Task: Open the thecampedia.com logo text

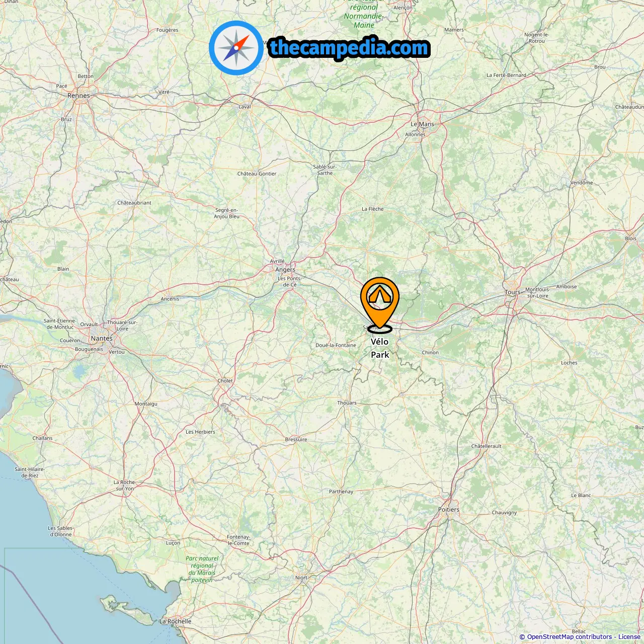Action: point(349,48)
